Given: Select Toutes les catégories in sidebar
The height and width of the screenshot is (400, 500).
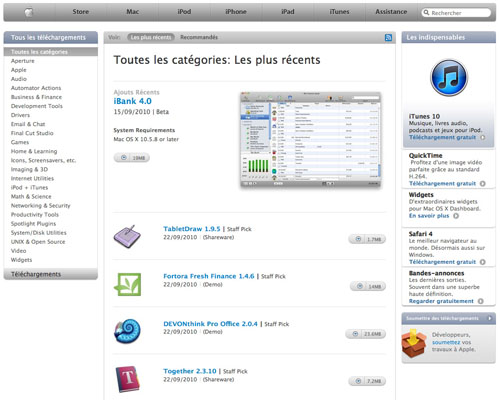Looking at the screenshot, I should [51, 52].
